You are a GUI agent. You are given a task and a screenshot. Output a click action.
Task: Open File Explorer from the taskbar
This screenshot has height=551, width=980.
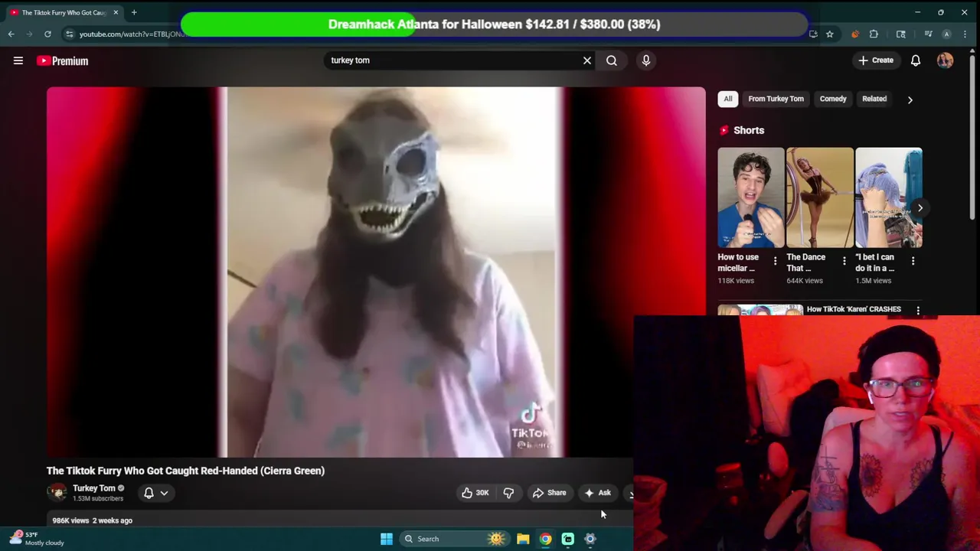pyautogui.click(x=523, y=539)
